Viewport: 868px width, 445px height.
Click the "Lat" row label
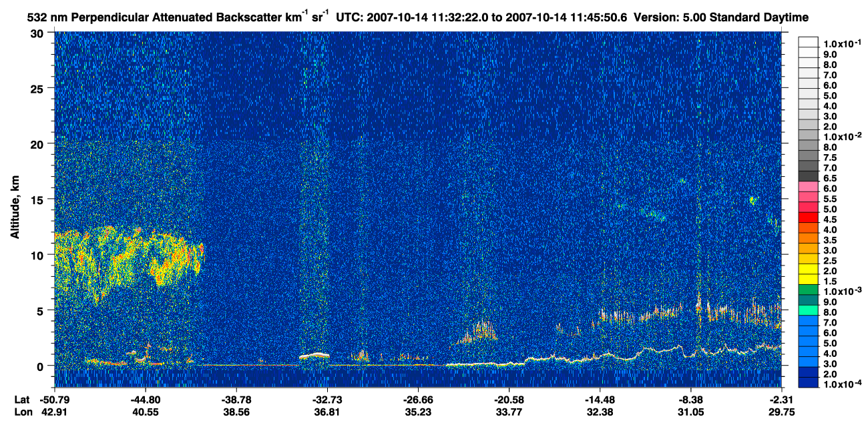click(21, 399)
